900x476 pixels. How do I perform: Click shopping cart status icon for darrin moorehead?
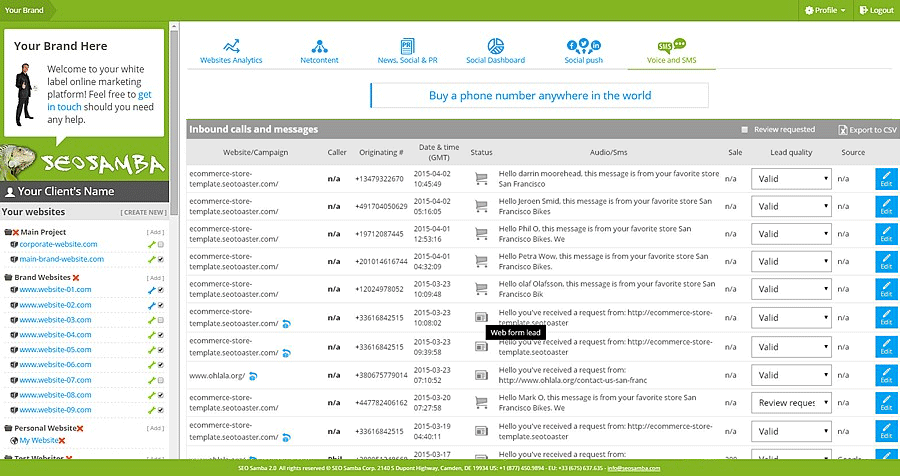click(481, 179)
